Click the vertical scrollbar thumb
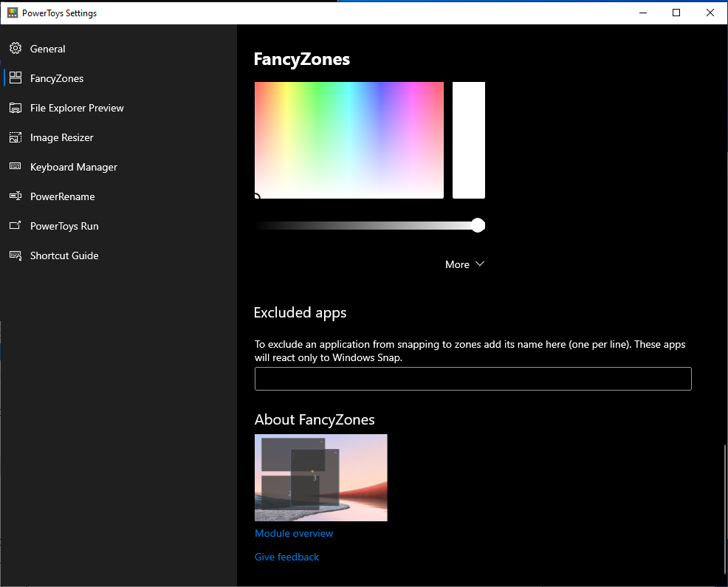The width and height of the screenshot is (728, 587). [725, 509]
